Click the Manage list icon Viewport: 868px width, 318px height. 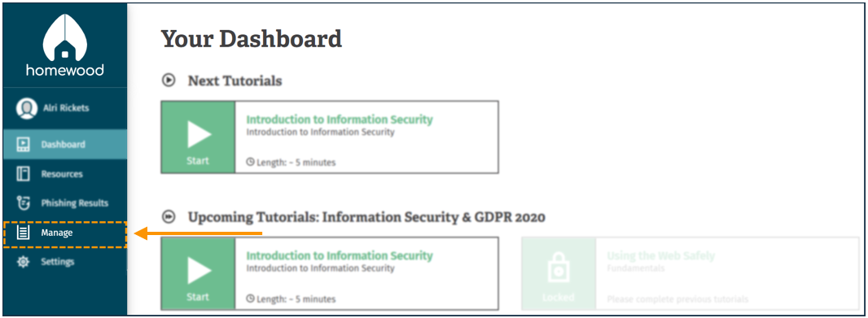pyautogui.click(x=24, y=233)
